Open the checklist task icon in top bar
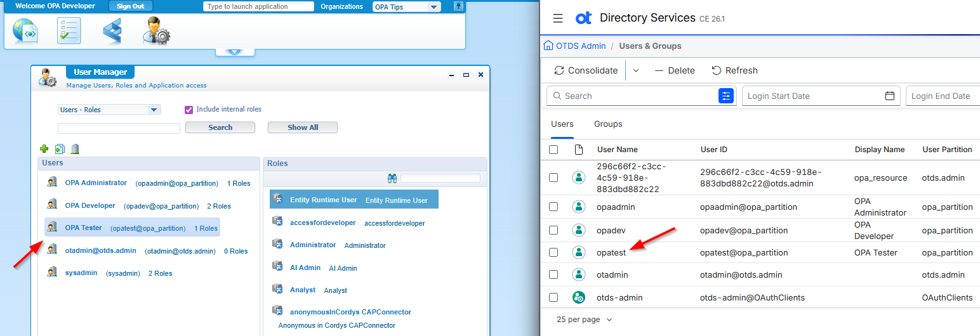 69,31
